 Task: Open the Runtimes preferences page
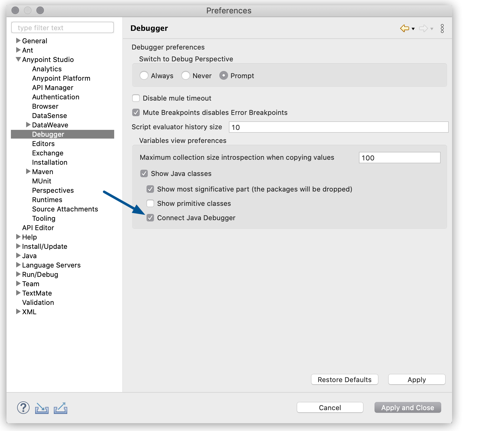(x=47, y=200)
